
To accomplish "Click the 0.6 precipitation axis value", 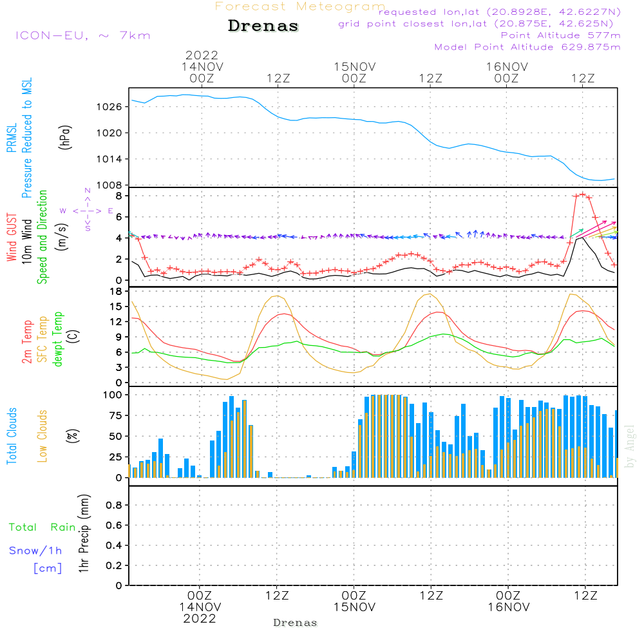I will point(114,526).
